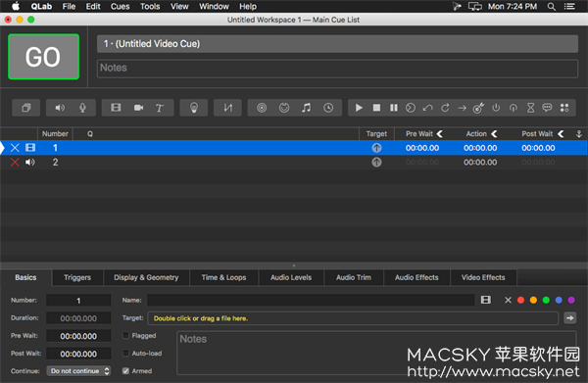Add a Wait cue (hourglass icon)
Image resolution: width=588 pixels, height=383 pixels.
pyautogui.click(x=530, y=108)
